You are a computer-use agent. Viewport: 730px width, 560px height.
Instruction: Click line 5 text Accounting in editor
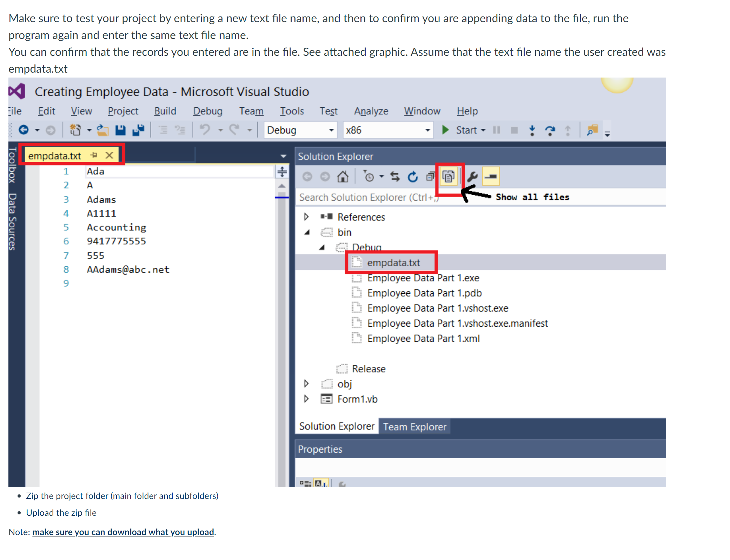tap(117, 227)
